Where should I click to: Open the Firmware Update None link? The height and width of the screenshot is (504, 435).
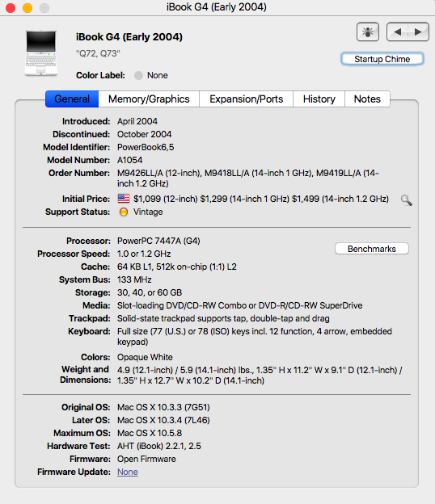coord(128,472)
